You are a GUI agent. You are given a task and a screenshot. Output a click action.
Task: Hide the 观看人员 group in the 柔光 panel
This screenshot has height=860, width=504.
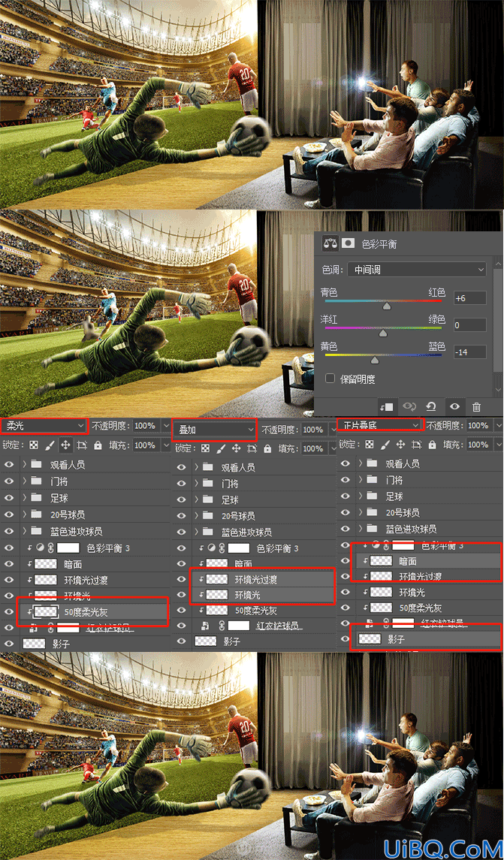pos(9,465)
